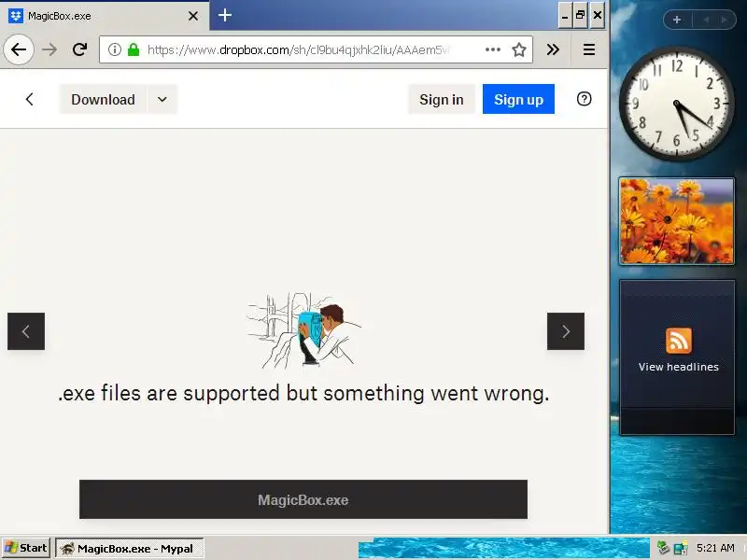
Task: Add a gadget with sidebar plus button
Action: pyautogui.click(x=677, y=20)
